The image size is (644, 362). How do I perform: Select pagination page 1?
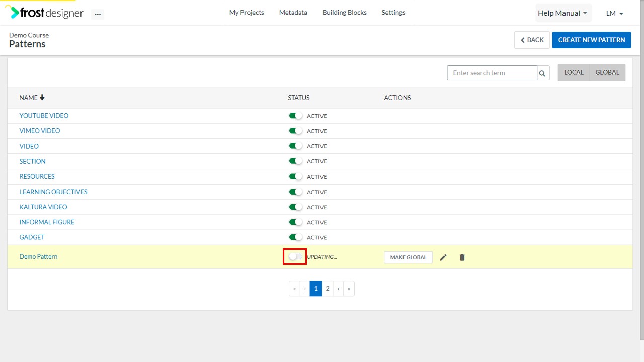tap(316, 289)
